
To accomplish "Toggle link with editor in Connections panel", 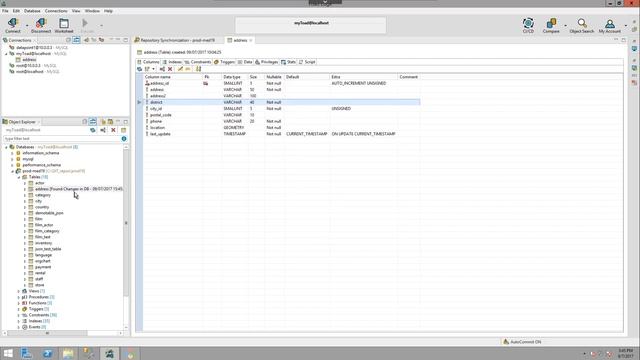I will 76,40.
